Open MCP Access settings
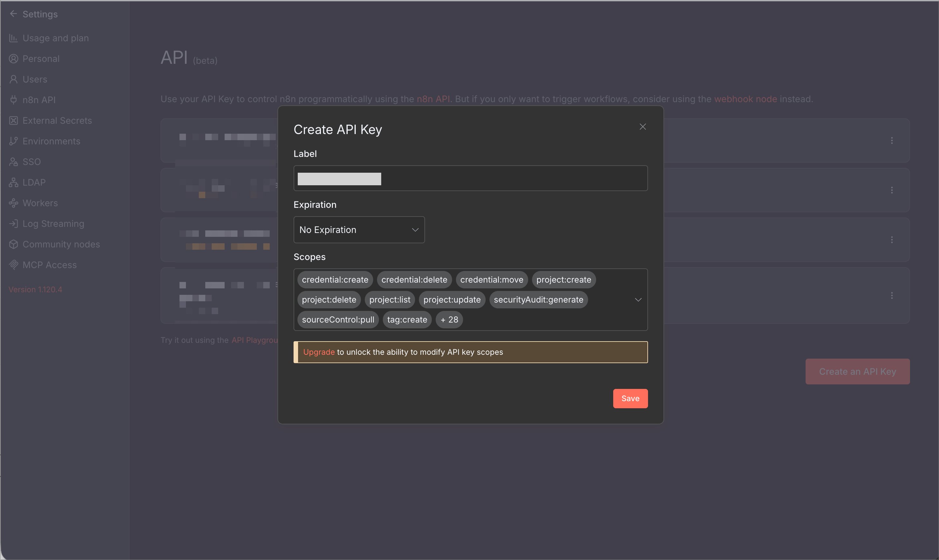The width and height of the screenshot is (939, 560). coord(49,265)
